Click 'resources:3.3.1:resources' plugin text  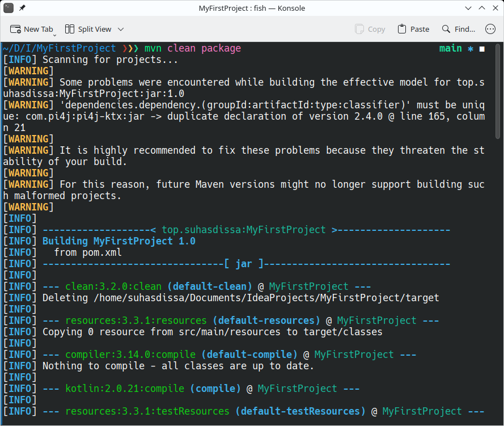[136, 320]
